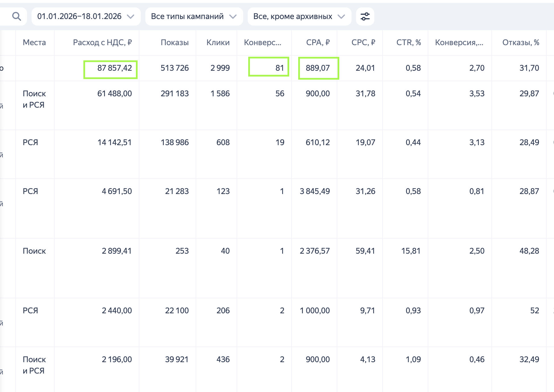Click the total CPA value 889,07
The width and height of the screenshot is (554, 392).
318,68
